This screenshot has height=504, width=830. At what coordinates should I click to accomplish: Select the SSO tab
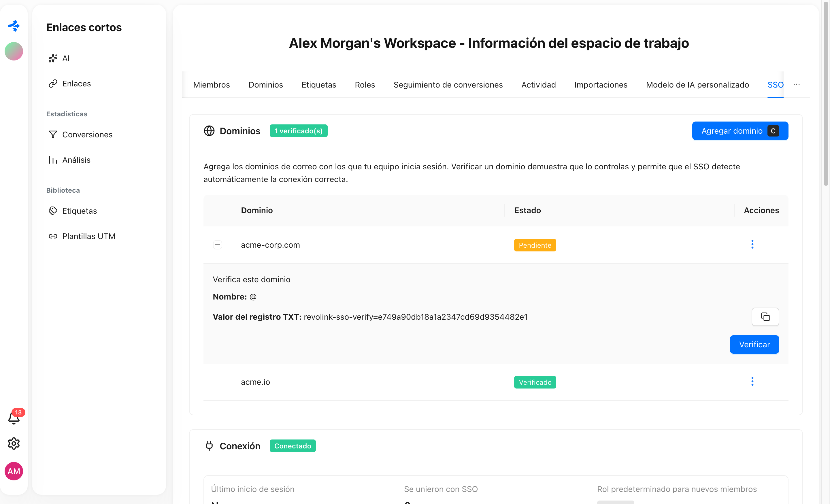775,84
